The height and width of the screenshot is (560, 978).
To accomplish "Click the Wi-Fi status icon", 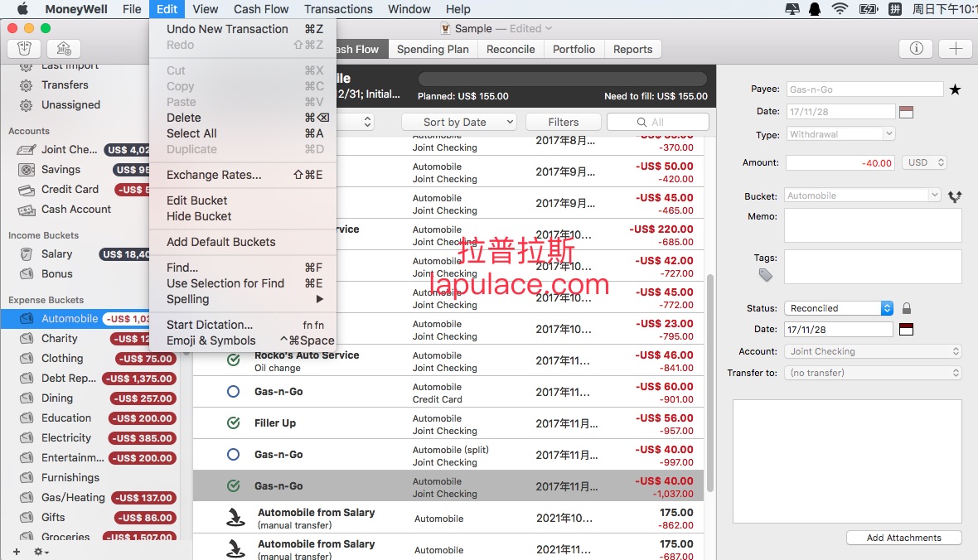I will 840,9.
